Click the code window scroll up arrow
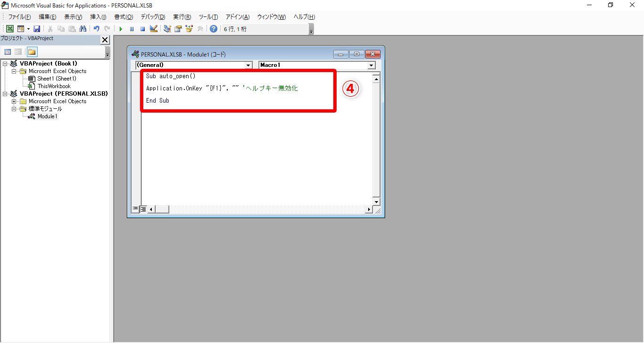Image resolution: width=644 pixels, height=343 pixels. click(376, 79)
